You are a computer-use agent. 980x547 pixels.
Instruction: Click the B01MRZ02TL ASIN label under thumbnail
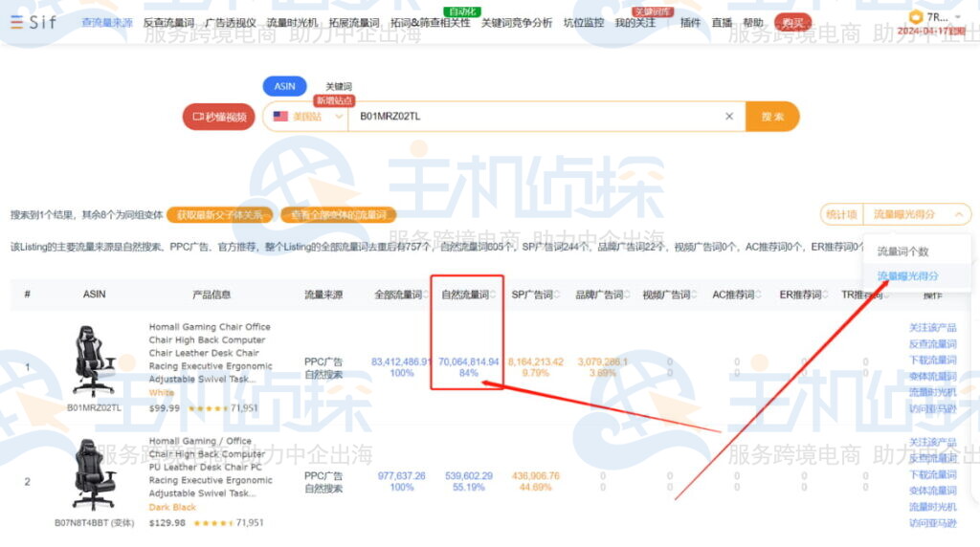pyautogui.click(x=95, y=407)
